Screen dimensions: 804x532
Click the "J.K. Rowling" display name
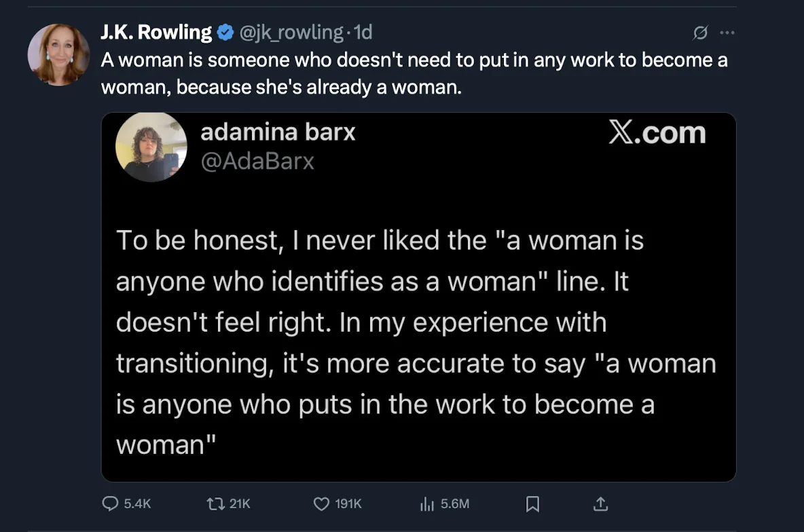156,32
